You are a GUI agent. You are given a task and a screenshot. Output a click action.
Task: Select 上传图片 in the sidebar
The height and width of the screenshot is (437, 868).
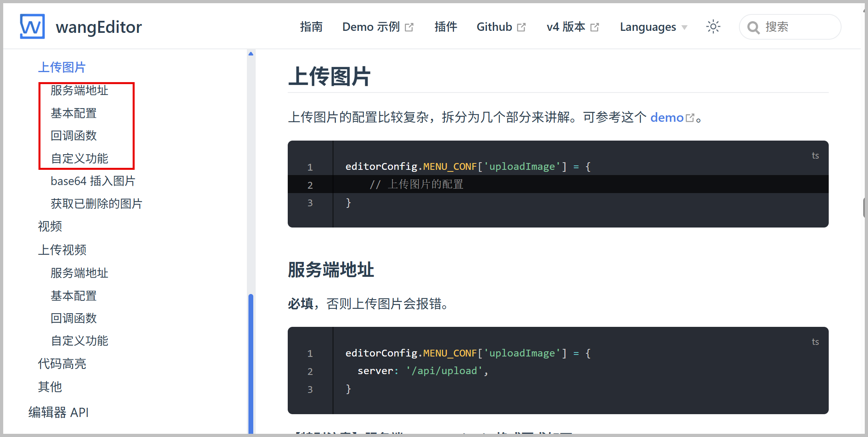(62, 67)
